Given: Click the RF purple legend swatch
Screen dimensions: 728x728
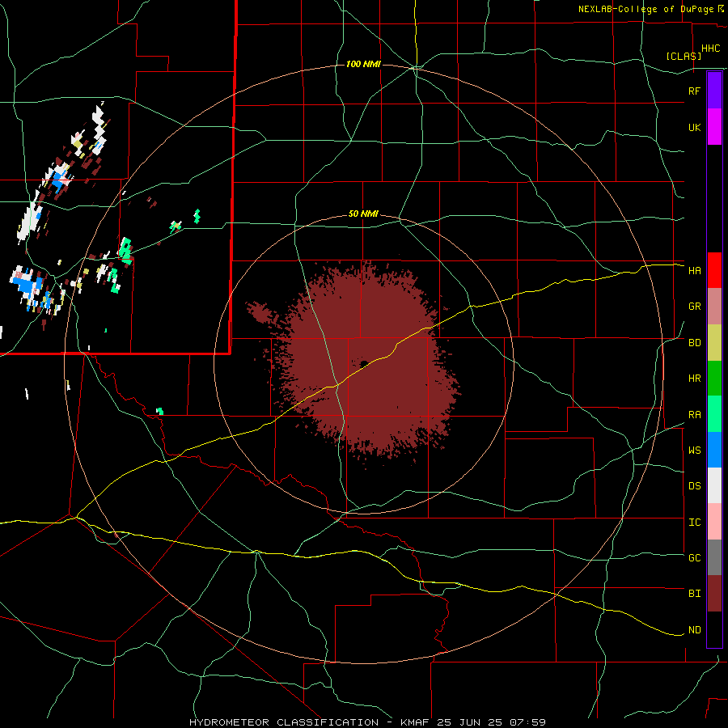Looking at the screenshot, I should (714, 90).
